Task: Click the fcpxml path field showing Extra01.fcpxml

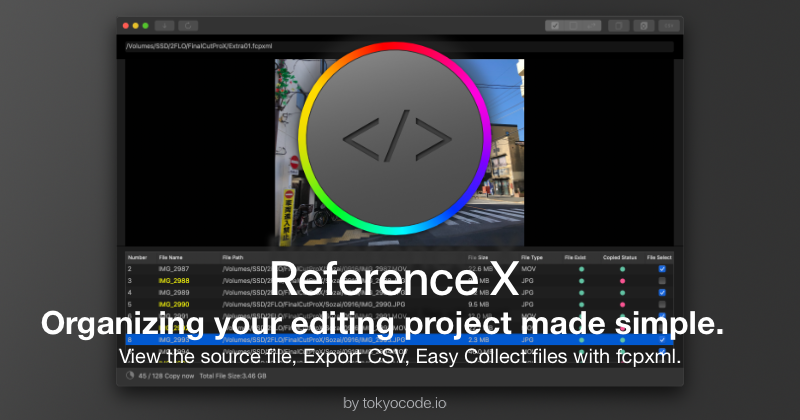Action: click(x=399, y=46)
